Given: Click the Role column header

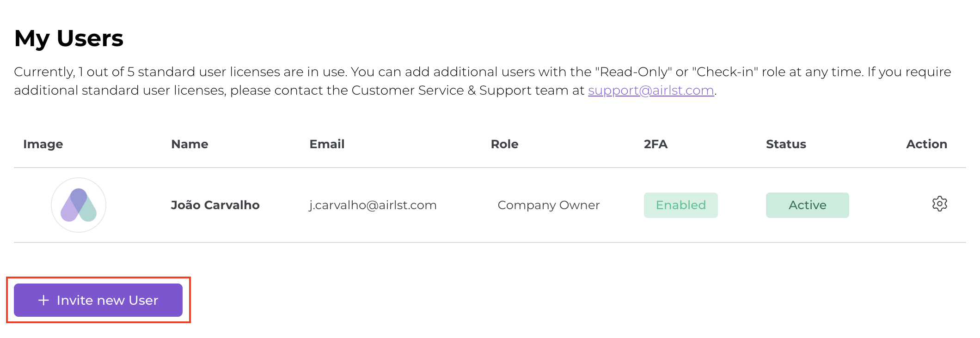Looking at the screenshot, I should (x=504, y=144).
